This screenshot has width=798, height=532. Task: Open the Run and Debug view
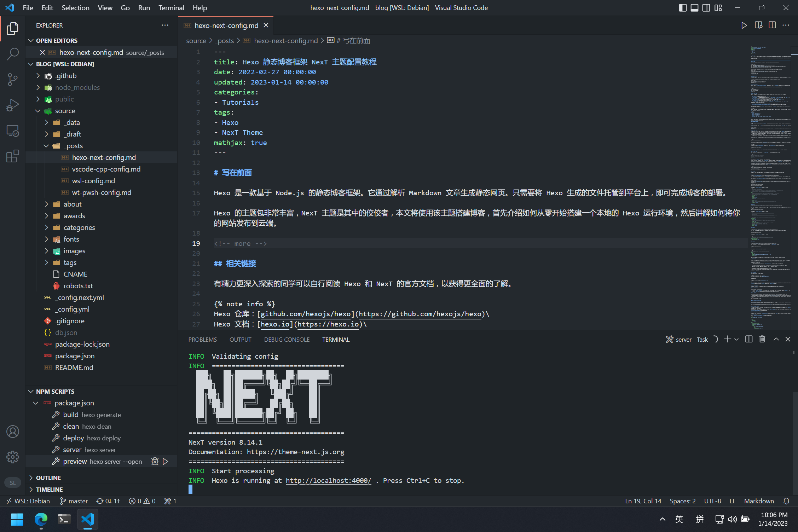(13, 105)
